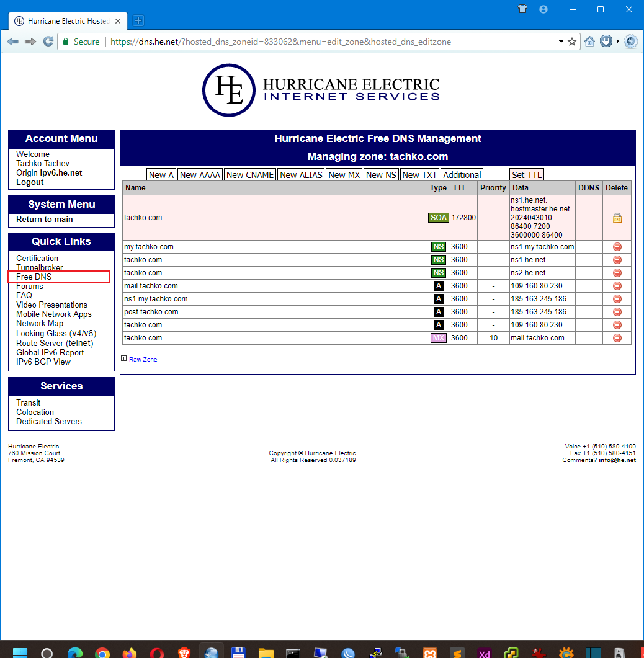Image resolution: width=644 pixels, height=658 pixels.
Task: Open the IPv6 BGP View link
Action: click(43, 362)
